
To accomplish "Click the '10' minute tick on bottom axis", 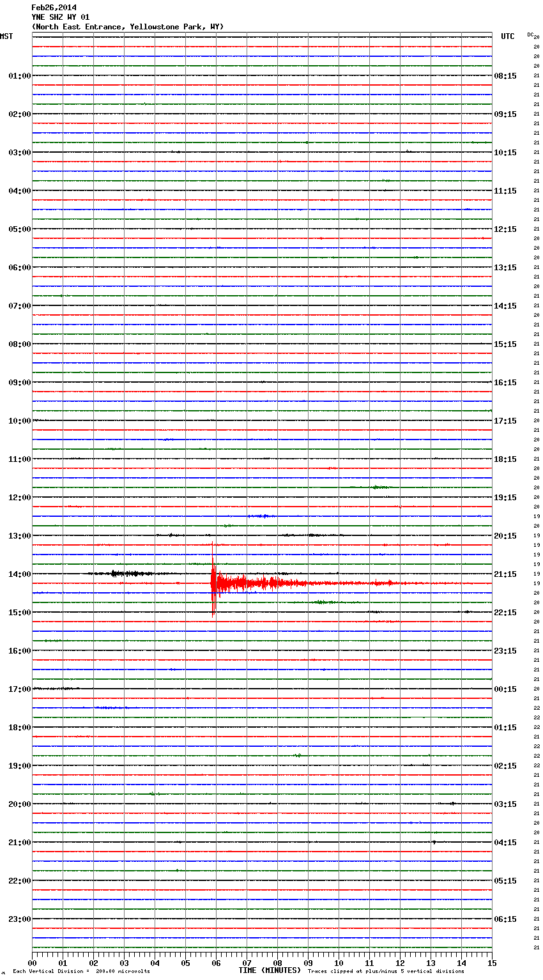I will 339,963.
